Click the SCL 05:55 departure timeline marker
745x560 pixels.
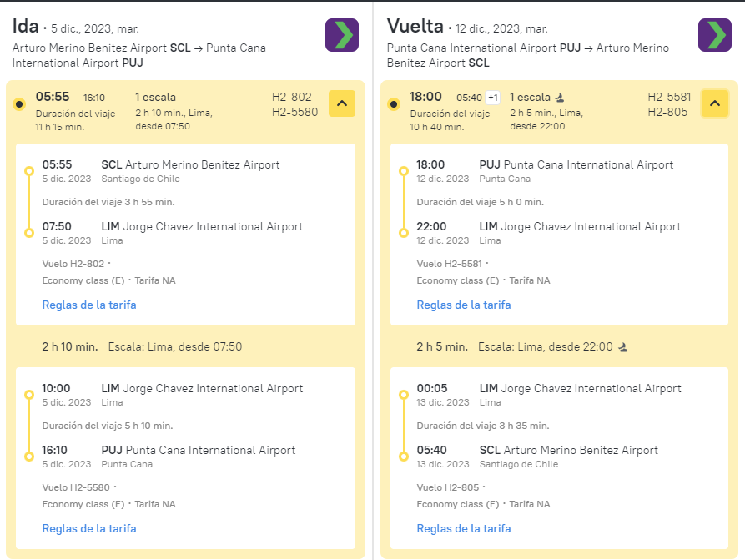tap(29, 171)
